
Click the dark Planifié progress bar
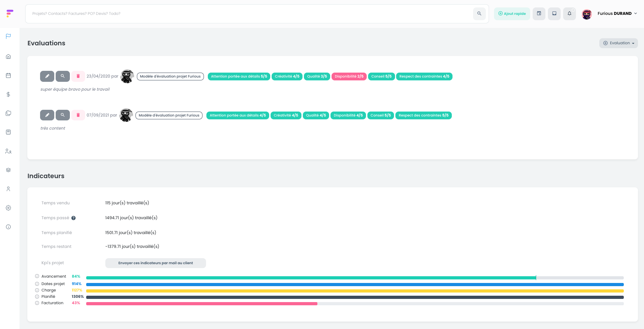(x=355, y=297)
